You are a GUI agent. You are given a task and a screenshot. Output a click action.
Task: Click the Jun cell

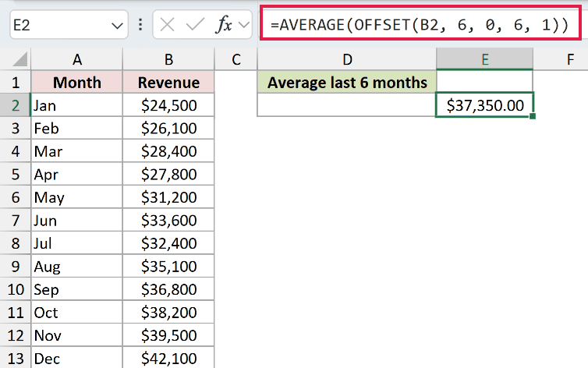(x=77, y=221)
